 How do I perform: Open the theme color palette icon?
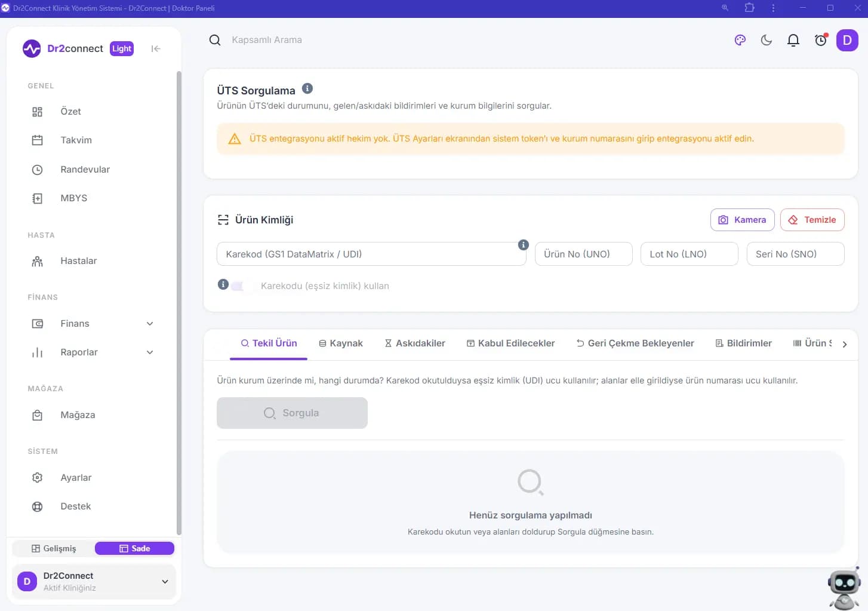coord(740,40)
